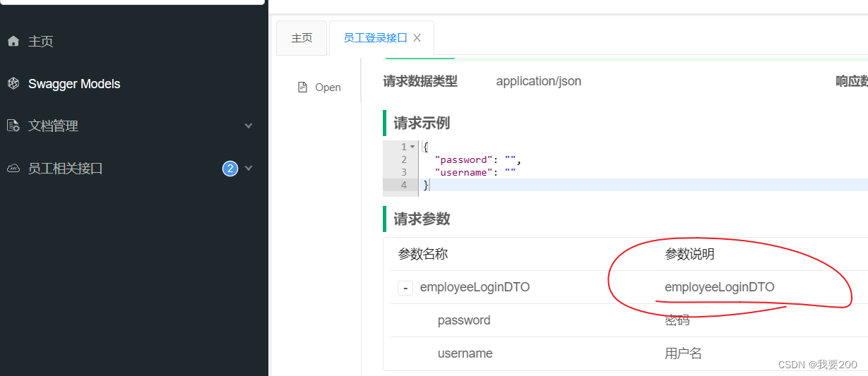Click the closing brace on line 4
868x376 pixels.
pos(426,185)
